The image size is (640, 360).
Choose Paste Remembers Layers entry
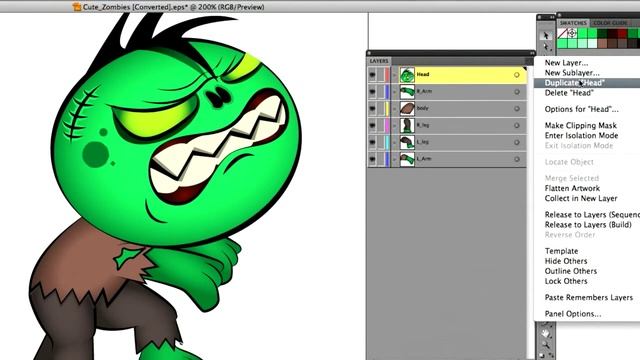[589, 298]
